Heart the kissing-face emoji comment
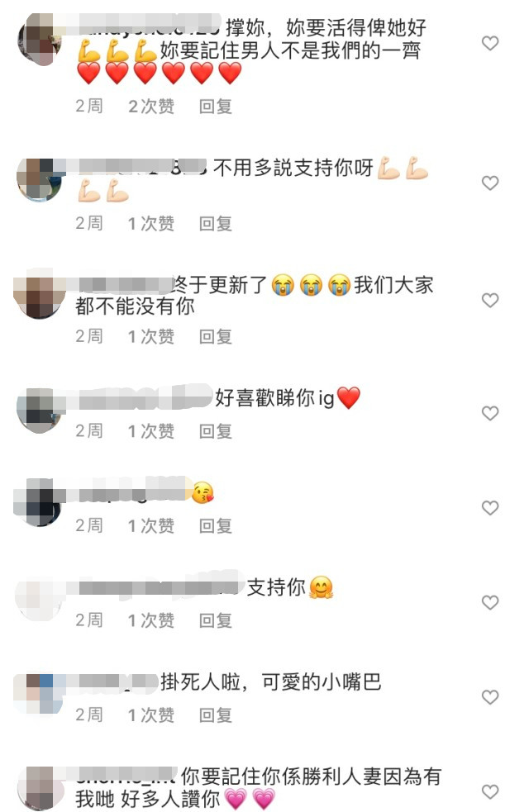 point(489,508)
